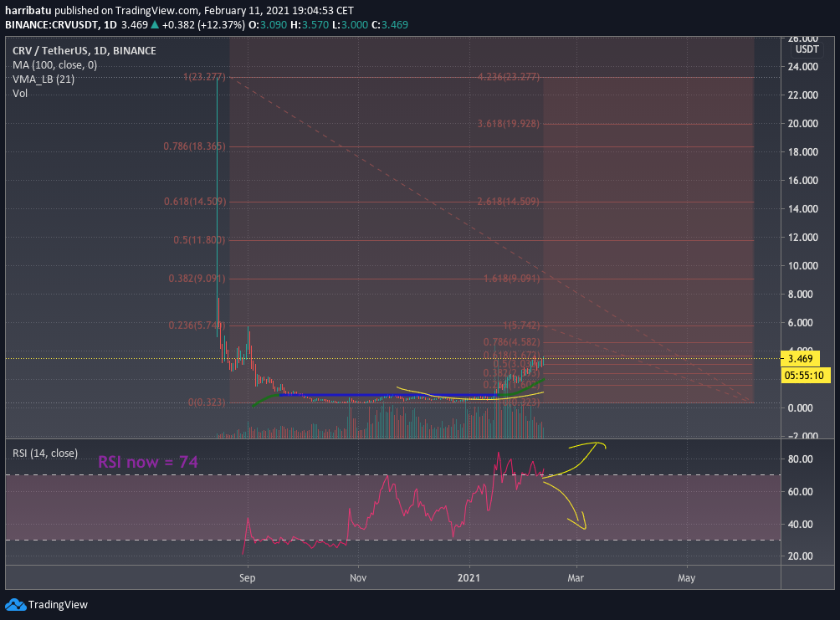Click the 0.236(5.74) Fibonacci level label
840x620 pixels.
point(197,325)
